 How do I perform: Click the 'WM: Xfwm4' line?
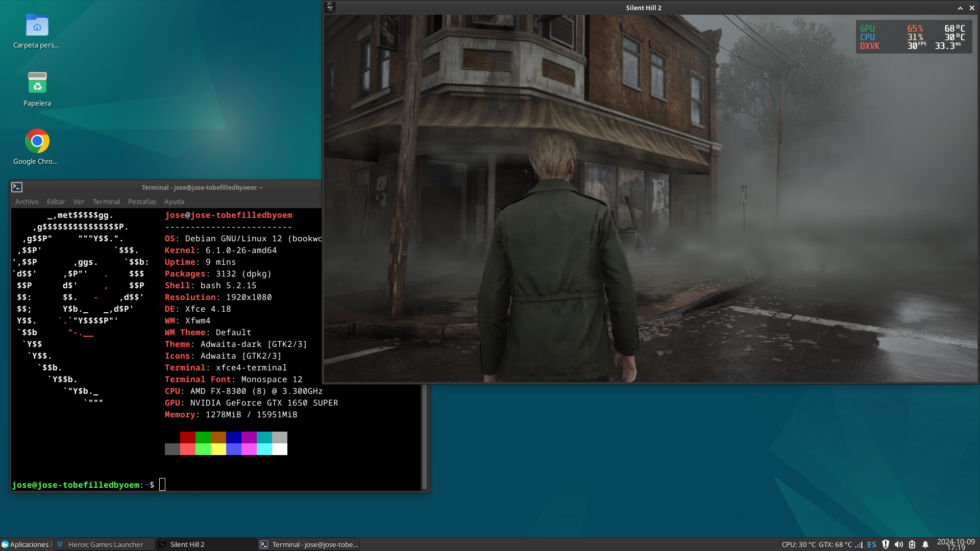[187, 320]
